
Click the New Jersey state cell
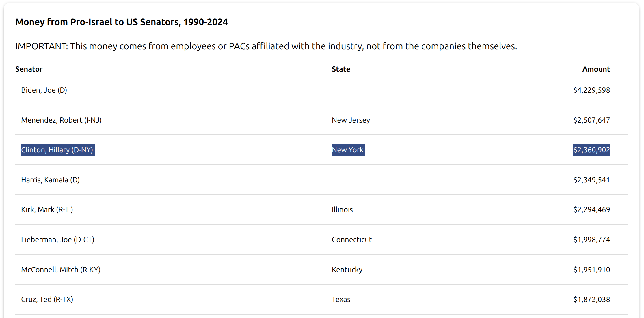351,120
